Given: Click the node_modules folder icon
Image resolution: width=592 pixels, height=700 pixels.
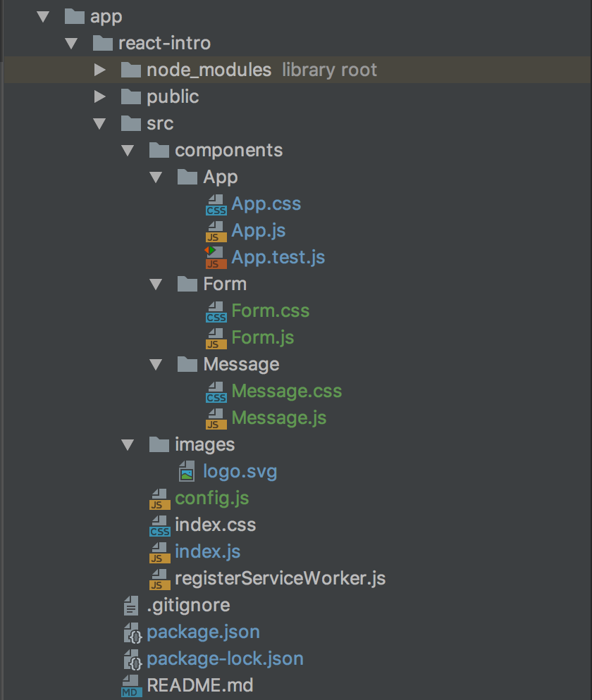Looking at the screenshot, I should coord(131,70).
